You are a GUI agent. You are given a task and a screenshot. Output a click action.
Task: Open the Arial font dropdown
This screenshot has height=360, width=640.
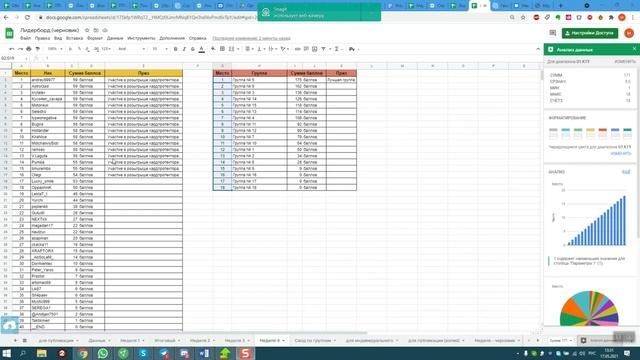tap(131, 49)
